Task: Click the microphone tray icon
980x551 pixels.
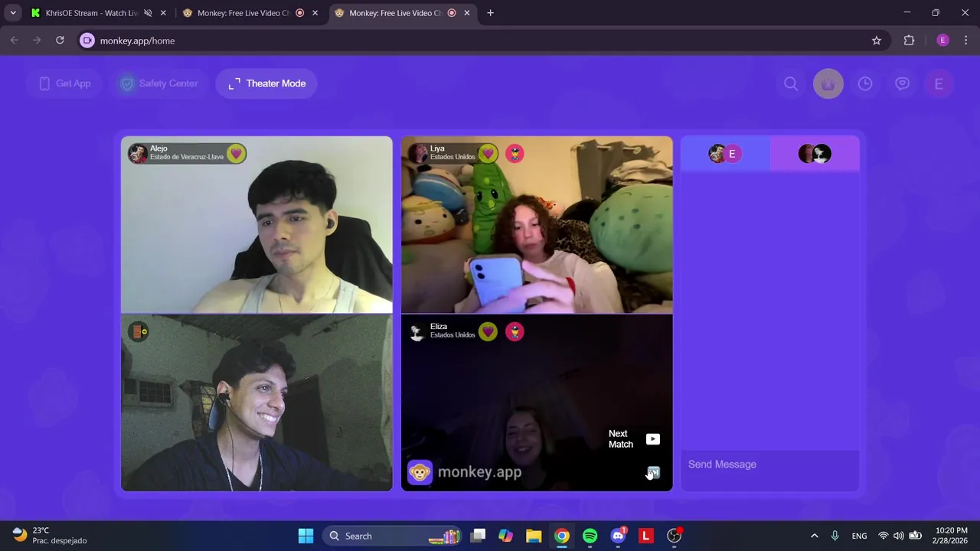Action: pyautogui.click(x=835, y=536)
